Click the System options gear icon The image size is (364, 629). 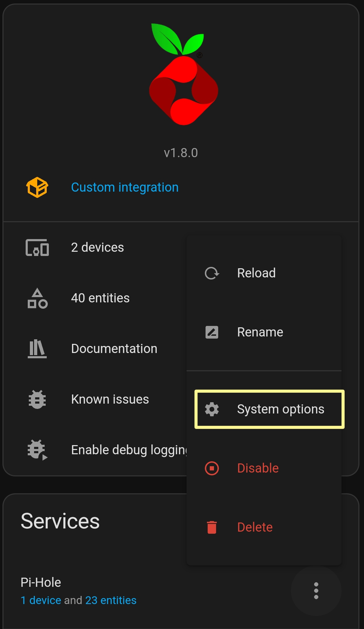click(212, 409)
